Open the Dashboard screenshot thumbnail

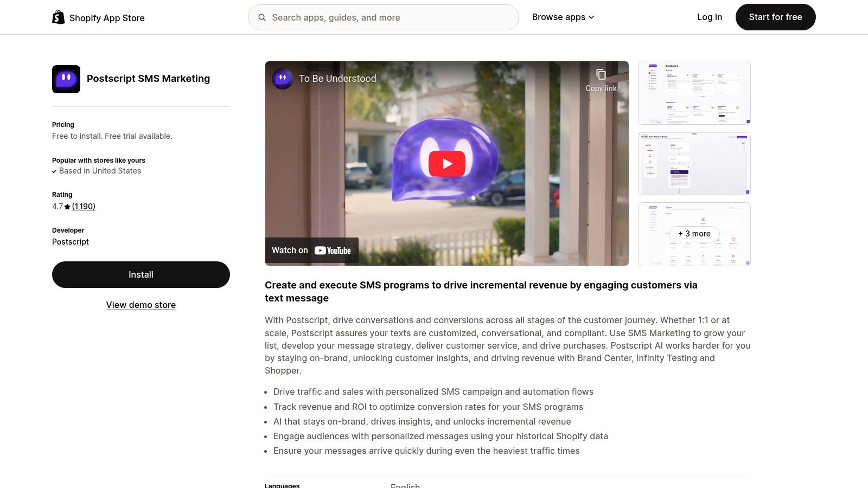[x=694, y=93]
